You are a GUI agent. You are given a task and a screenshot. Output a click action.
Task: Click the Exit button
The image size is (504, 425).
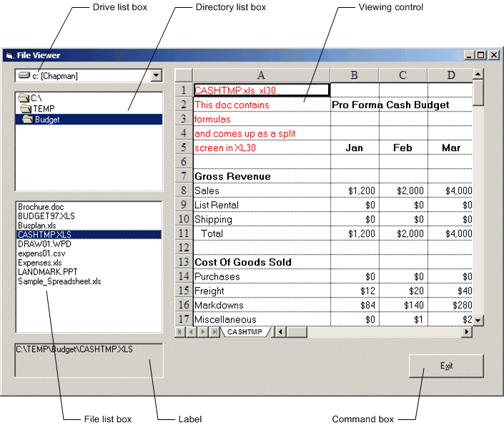pyautogui.click(x=446, y=366)
